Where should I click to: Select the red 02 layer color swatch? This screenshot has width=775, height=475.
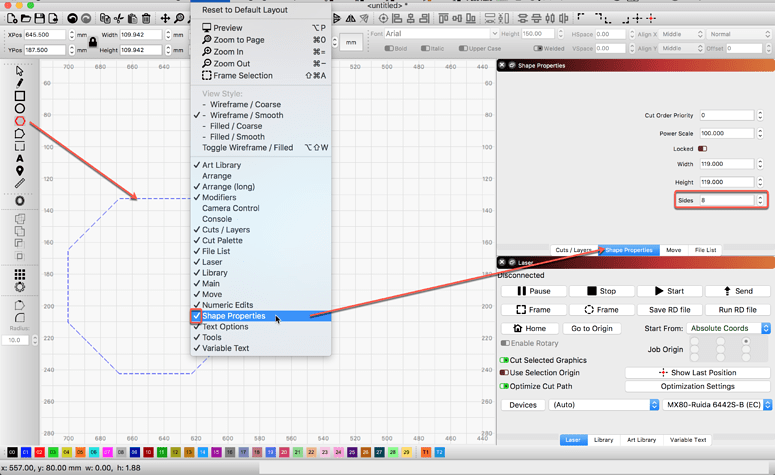tap(40, 452)
